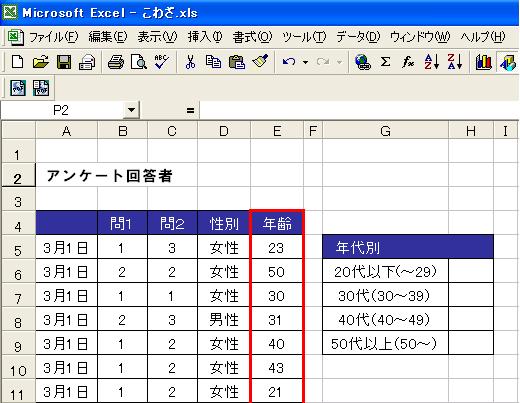Open the Paste Function fx icon
Image resolution: width=520 pixels, height=403 pixels.
coord(408,62)
